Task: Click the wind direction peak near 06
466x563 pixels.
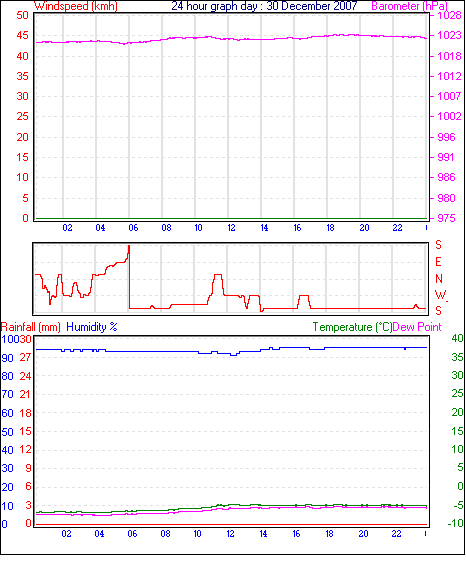Action: click(129, 247)
